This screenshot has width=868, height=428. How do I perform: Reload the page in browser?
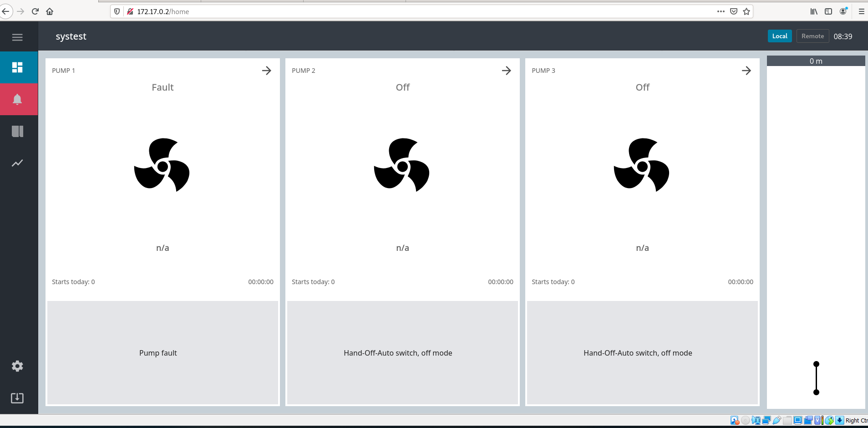[x=35, y=11]
